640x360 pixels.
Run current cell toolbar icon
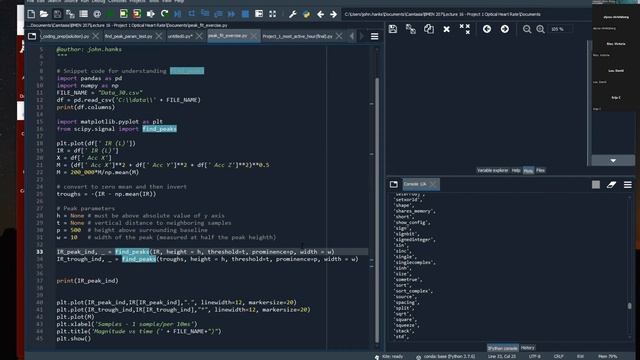(124, 14)
